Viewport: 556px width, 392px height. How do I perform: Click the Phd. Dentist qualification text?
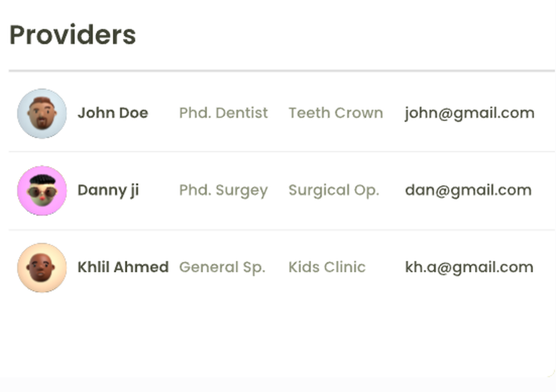[224, 113]
